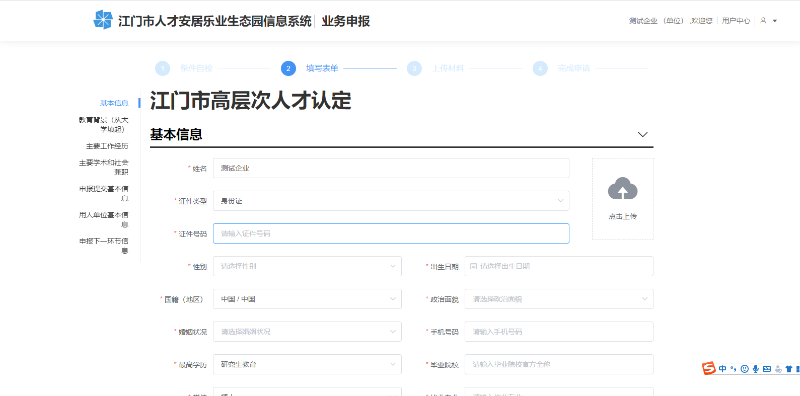The height and width of the screenshot is (396, 800).
Task: Click step 1 条件自检 circle
Action: coord(162,68)
